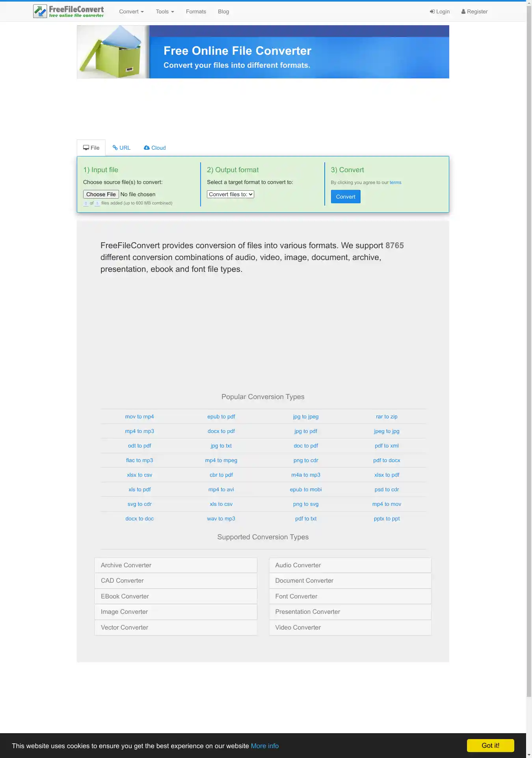Open the terms link
Image resolution: width=532 pixels, height=758 pixels.
point(395,182)
